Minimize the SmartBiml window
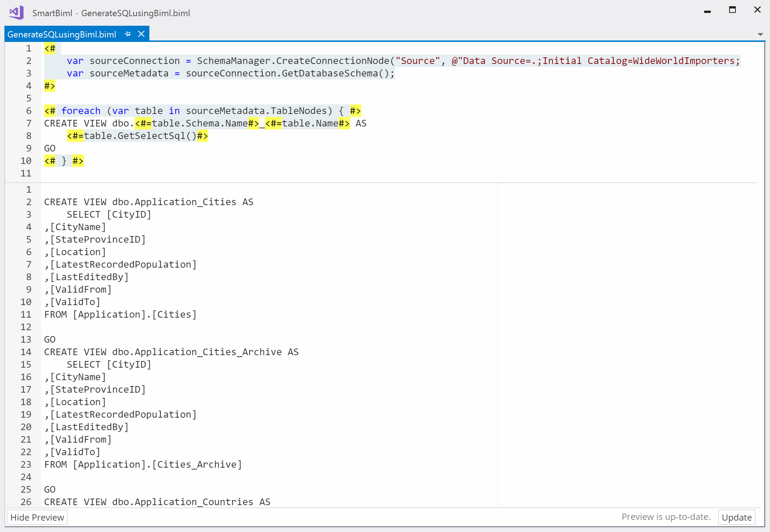This screenshot has height=532, width=770. tap(707, 11)
